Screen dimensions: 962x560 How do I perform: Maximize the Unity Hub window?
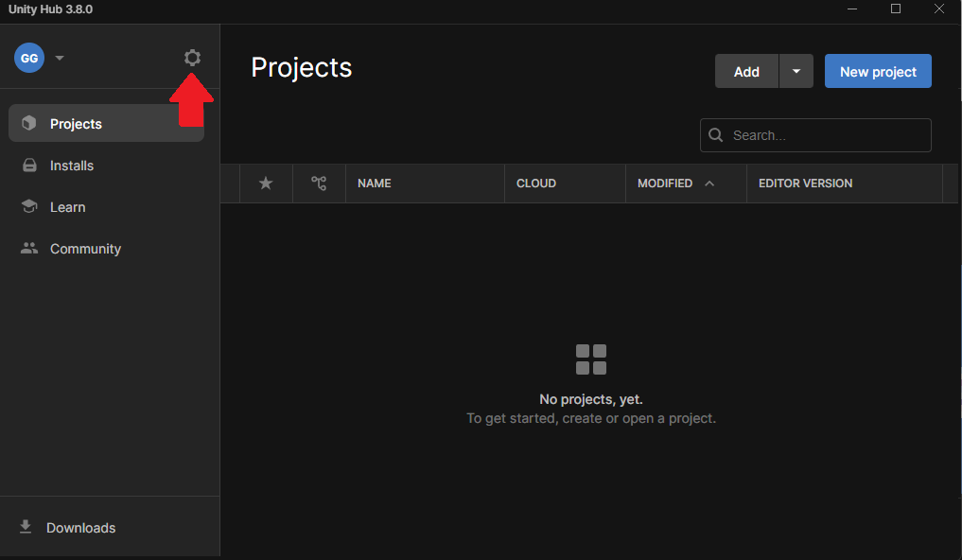(896, 9)
